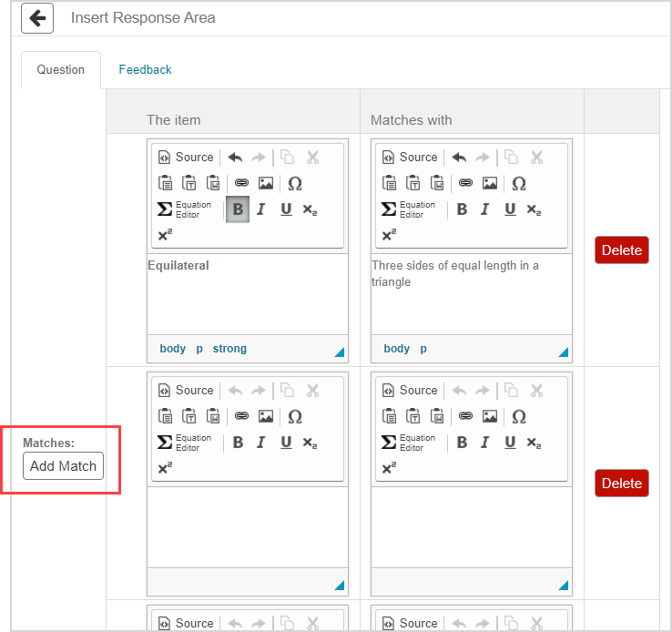Click into second row Matches-with text area
This screenshot has height=632, width=672.
click(x=471, y=526)
